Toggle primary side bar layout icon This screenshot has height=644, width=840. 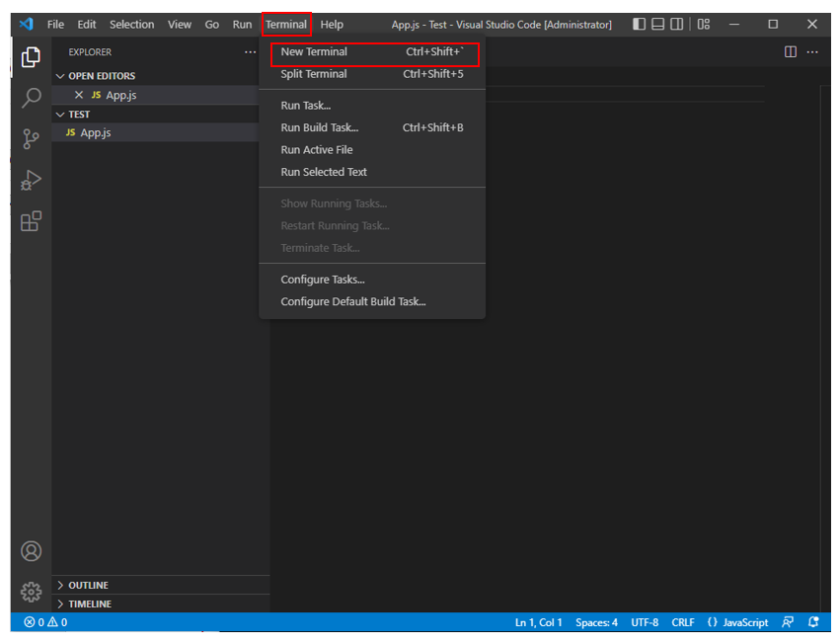pos(639,24)
